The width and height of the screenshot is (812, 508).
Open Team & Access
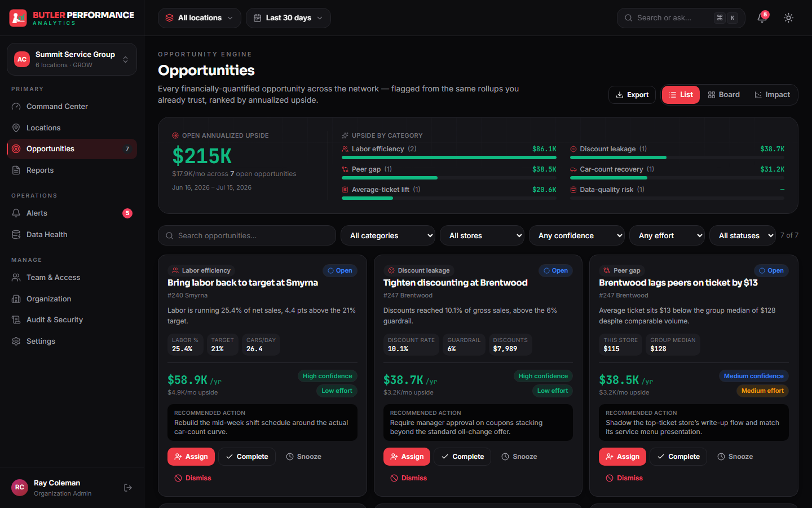pos(72,278)
